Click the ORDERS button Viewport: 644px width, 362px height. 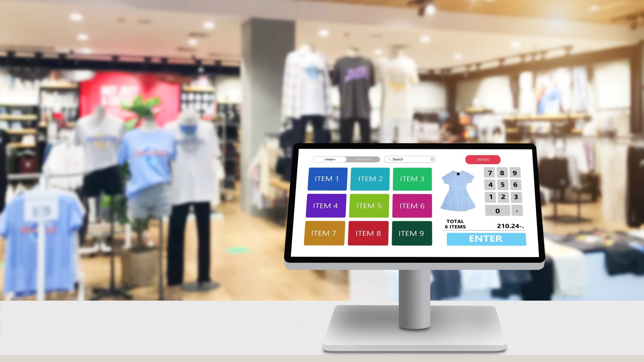point(483,160)
